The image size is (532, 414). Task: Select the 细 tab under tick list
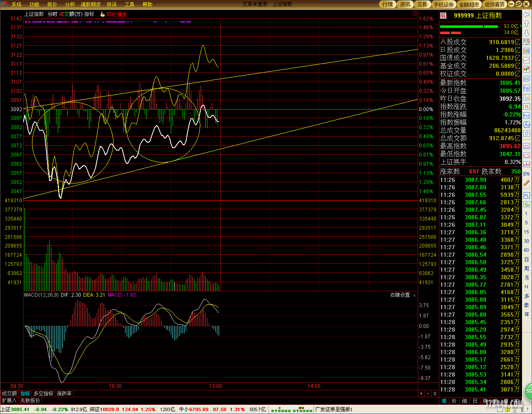point(464,401)
